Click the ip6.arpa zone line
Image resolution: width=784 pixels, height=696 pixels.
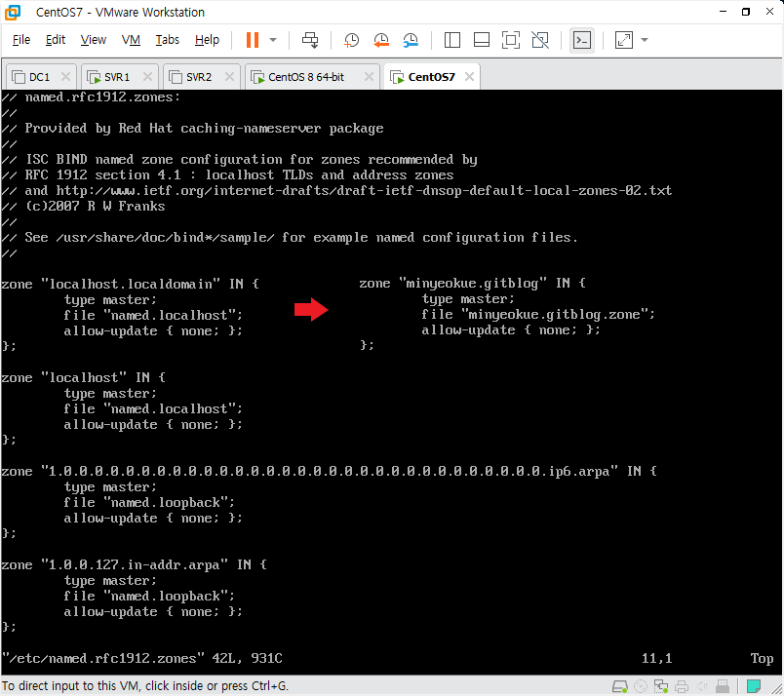329,471
